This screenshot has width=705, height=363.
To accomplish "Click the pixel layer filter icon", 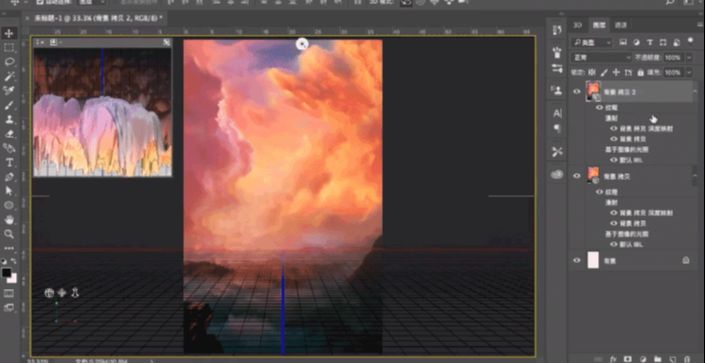I will coord(623,42).
